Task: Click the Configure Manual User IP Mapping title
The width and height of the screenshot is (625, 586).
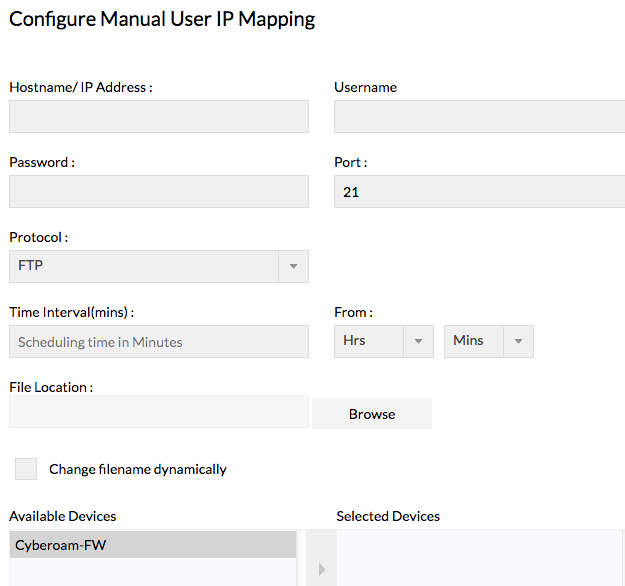Action: pyautogui.click(x=162, y=20)
